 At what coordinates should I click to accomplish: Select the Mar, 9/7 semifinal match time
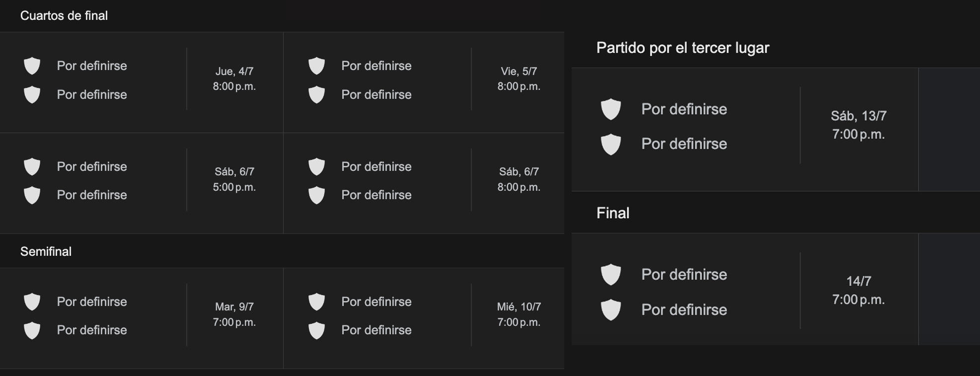234,314
